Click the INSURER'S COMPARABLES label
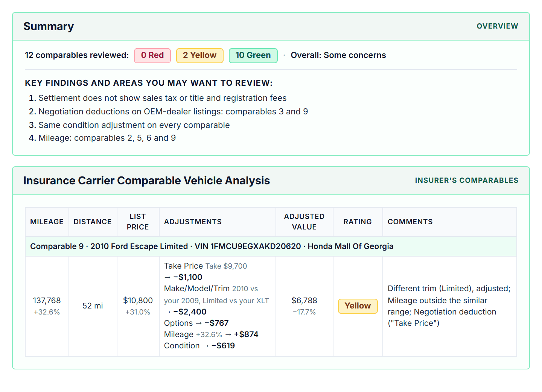 466,180
